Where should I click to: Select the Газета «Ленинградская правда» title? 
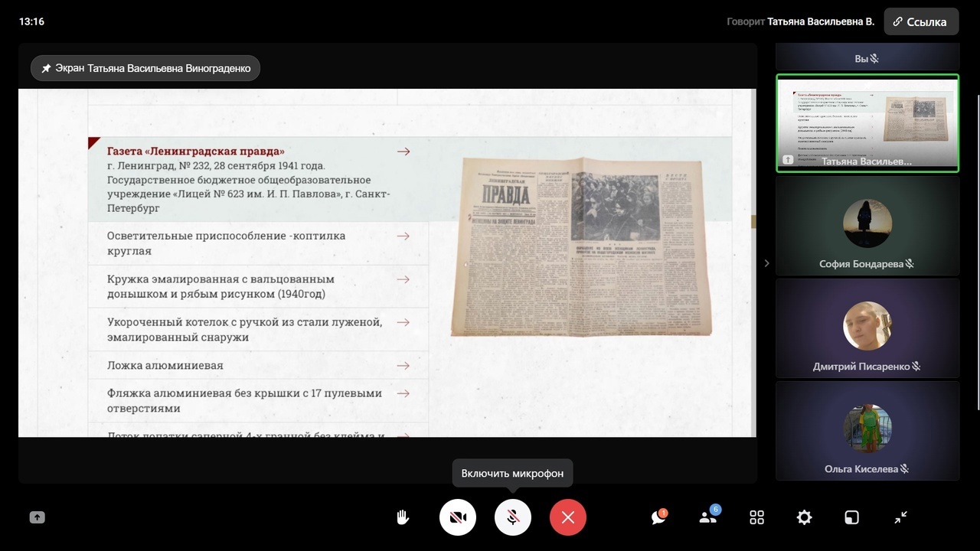(196, 152)
